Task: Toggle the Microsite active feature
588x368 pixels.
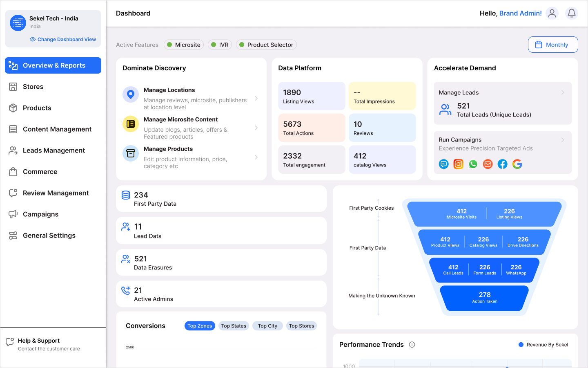Action: click(184, 45)
